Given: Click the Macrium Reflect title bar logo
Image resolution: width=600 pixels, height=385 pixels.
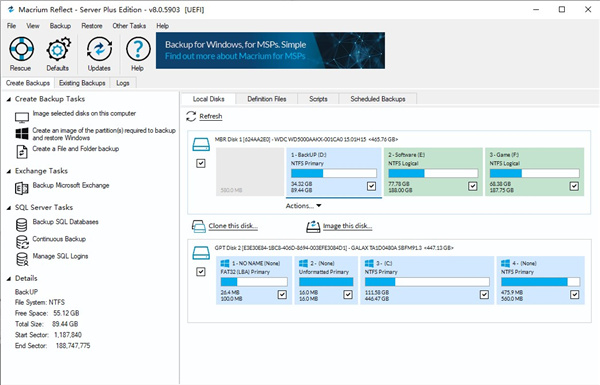Looking at the screenshot, I should click(x=11, y=10).
